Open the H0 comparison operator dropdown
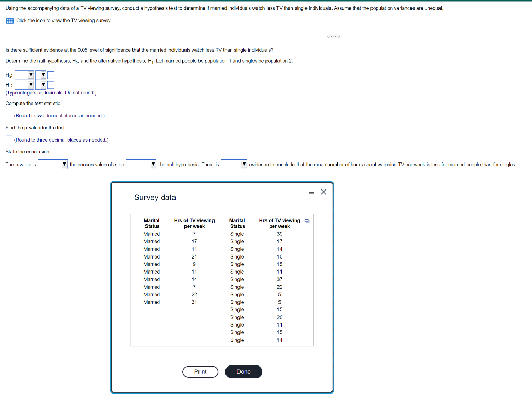 coord(41,75)
